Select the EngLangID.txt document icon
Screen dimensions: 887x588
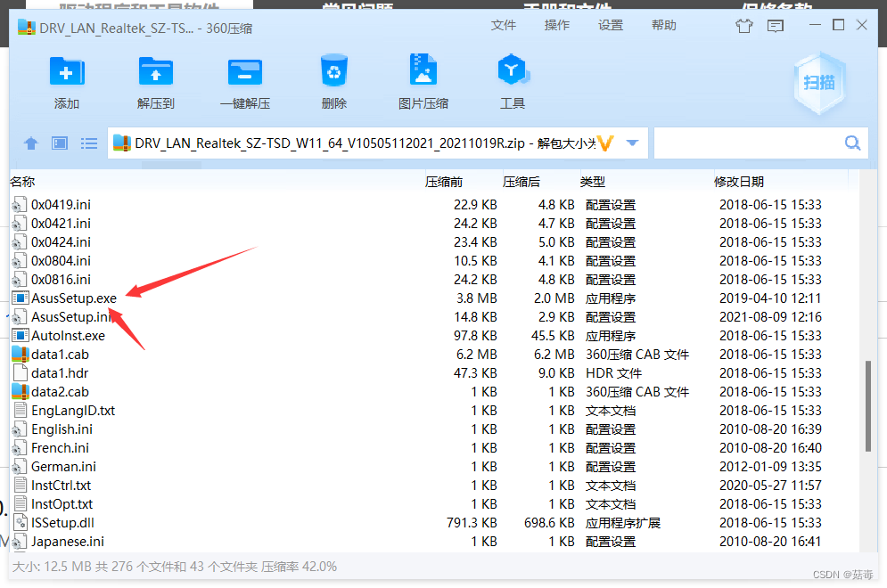(x=21, y=410)
